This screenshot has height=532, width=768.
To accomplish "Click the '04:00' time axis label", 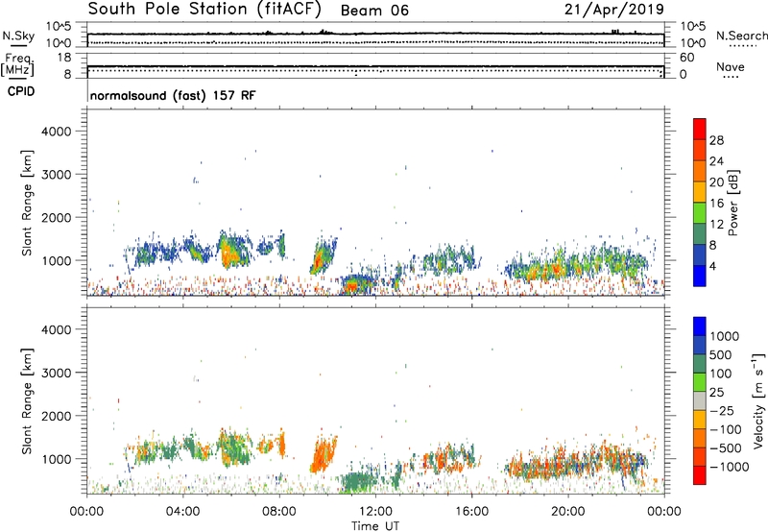I will [x=182, y=512].
